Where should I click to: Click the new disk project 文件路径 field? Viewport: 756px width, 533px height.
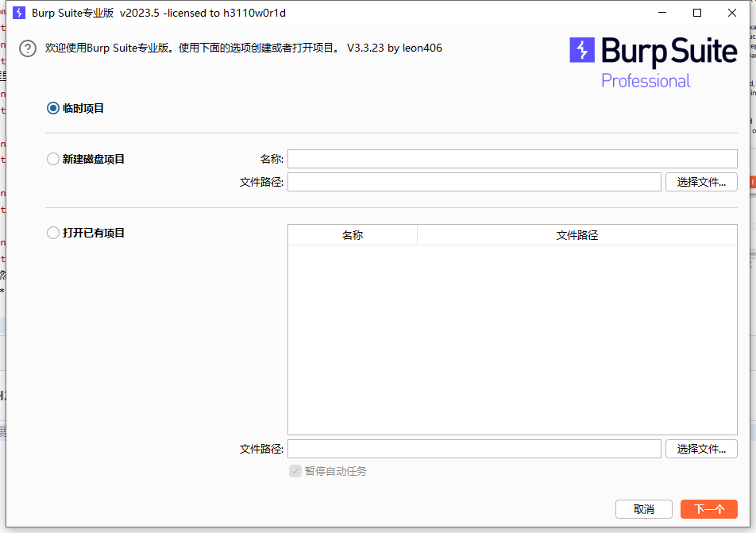pyautogui.click(x=474, y=182)
